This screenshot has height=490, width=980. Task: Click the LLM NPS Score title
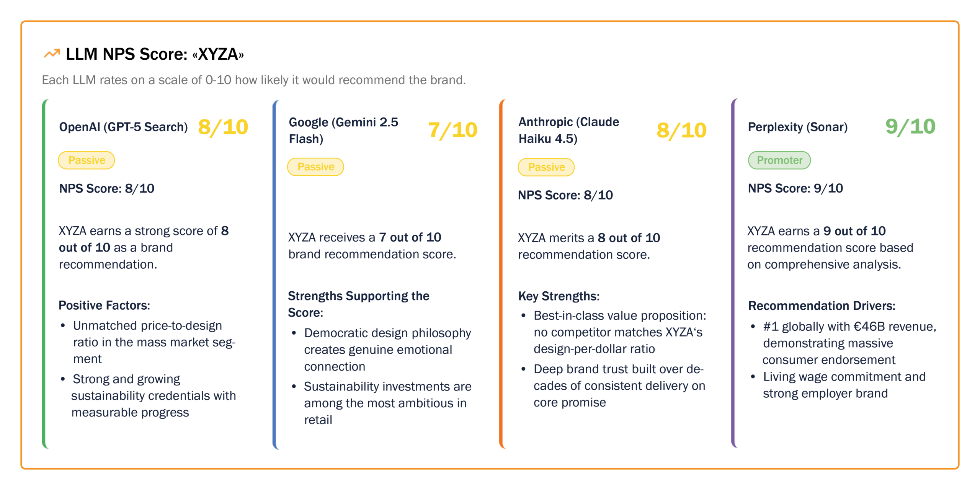pos(155,54)
